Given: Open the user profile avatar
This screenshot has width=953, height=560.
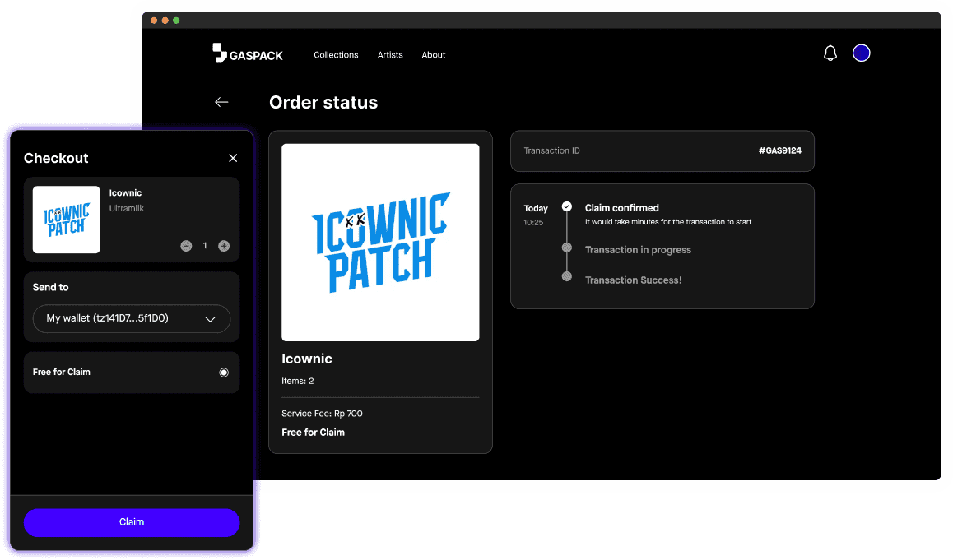Looking at the screenshot, I should pos(861,53).
